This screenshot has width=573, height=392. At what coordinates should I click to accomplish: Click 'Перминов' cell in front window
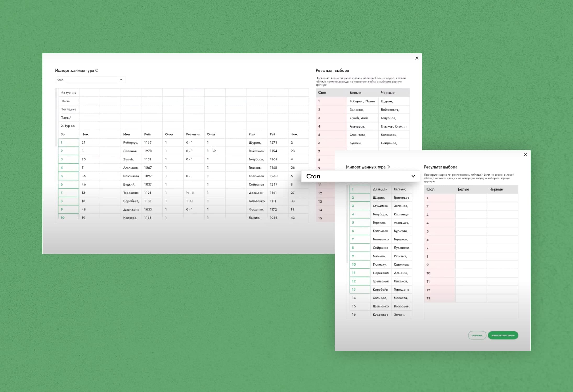(x=381, y=273)
